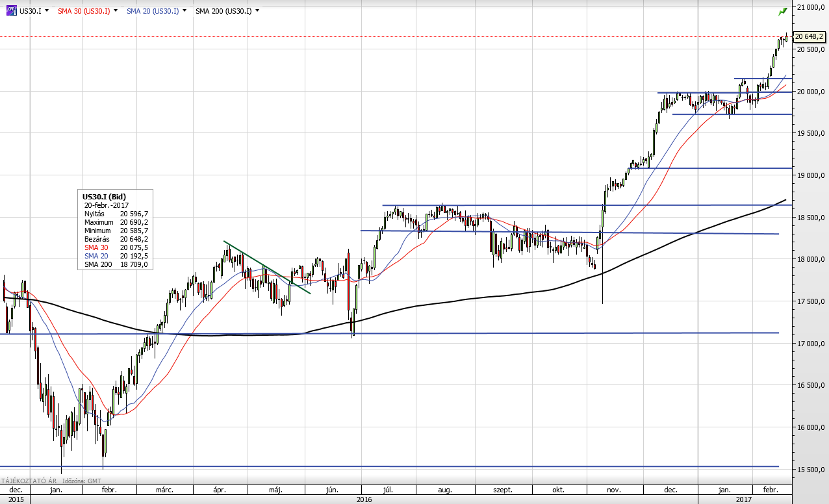Screen dimensions: 829x504
Task: Select the short horizontal line above 20 000,0
Action: (x=763, y=79)
